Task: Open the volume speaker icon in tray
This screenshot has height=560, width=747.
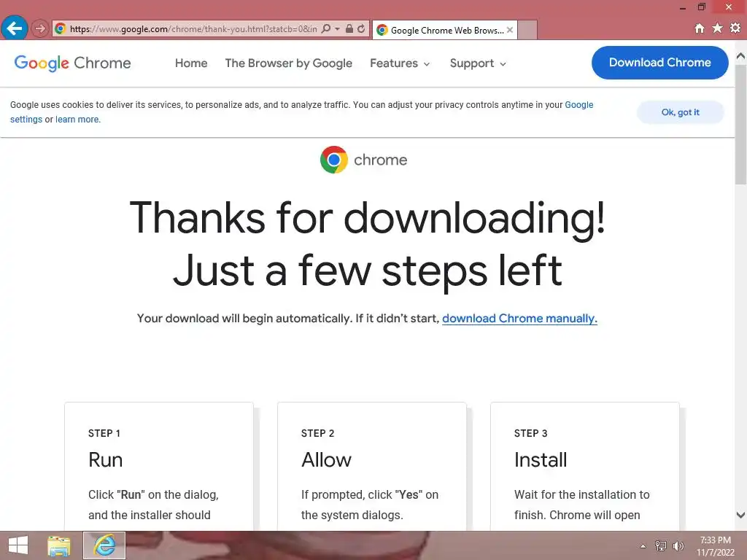Action: point(678,545)
